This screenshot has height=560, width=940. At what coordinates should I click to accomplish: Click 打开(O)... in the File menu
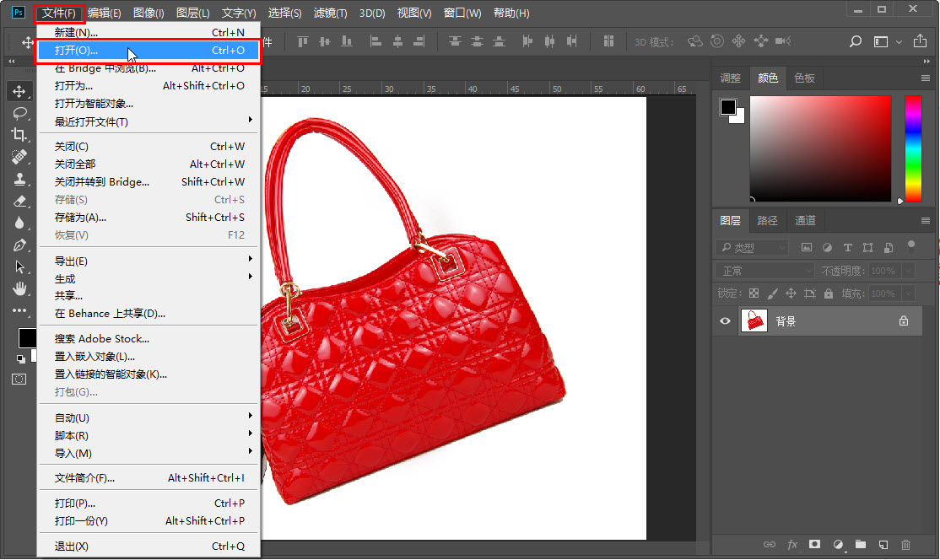(149, 51)
